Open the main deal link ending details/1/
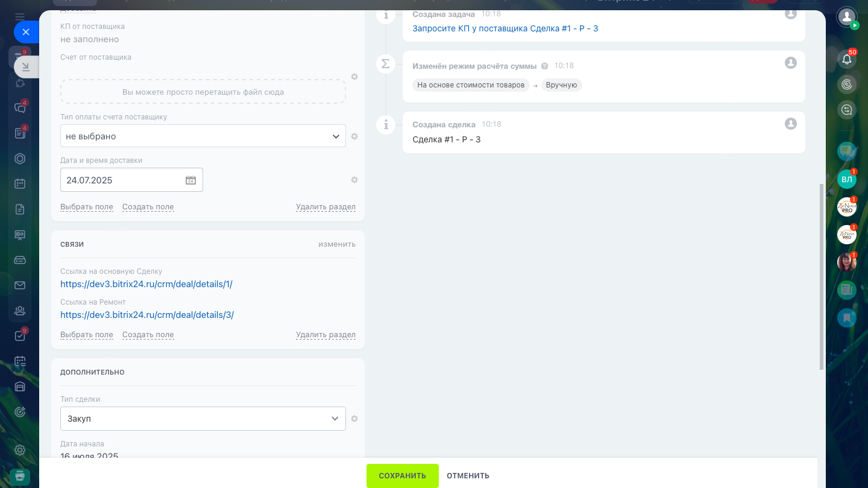The height and width of the screenshot is (488, 868). pyautogui.click(x=146, y=284)
